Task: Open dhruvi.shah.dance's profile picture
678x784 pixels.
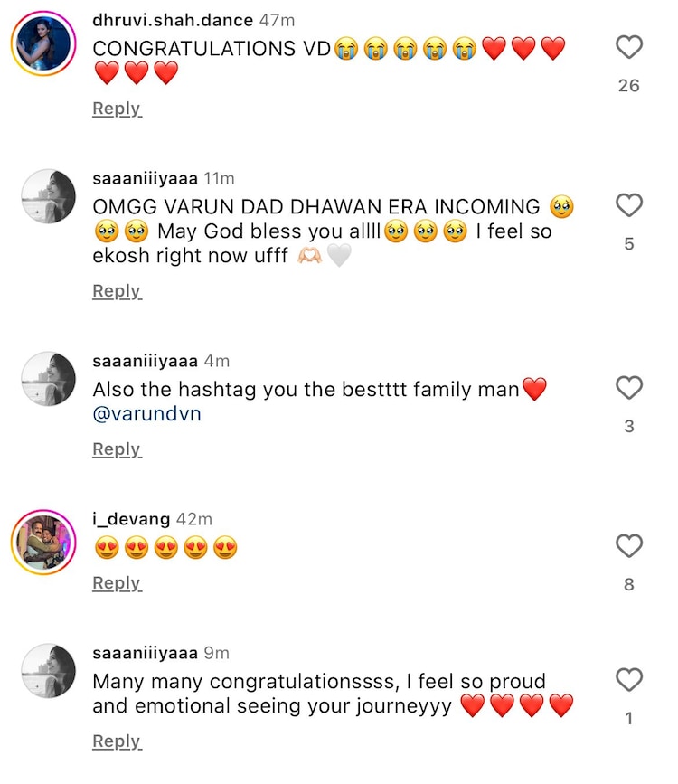Action: coord(43,43)
